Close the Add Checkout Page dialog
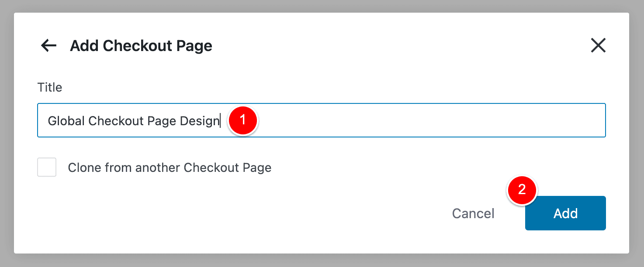644x267 pixels. (598, 45)
